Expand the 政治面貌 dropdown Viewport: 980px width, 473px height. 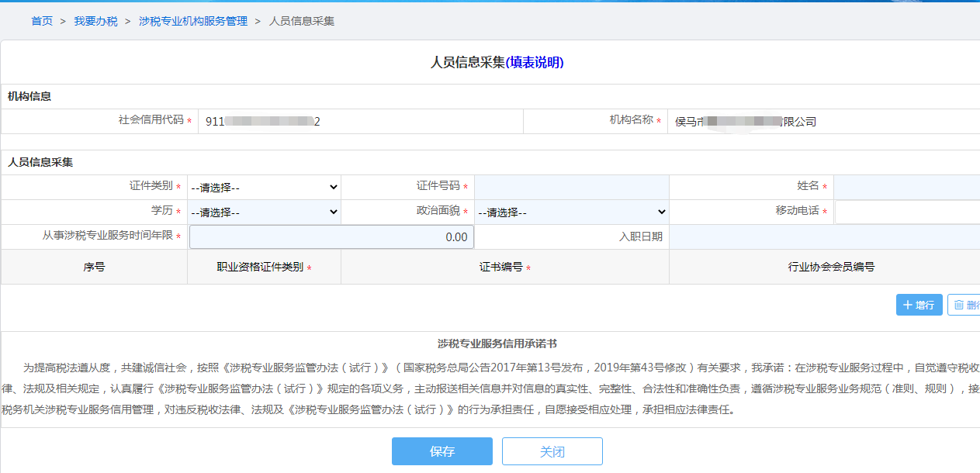[x=572, y=212]
